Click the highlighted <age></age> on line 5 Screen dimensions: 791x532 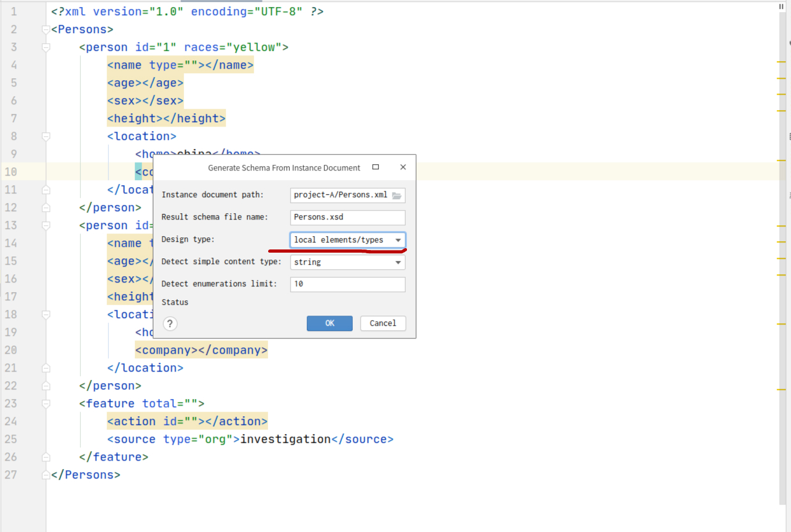pyautogui.click(x=145, y=83)
